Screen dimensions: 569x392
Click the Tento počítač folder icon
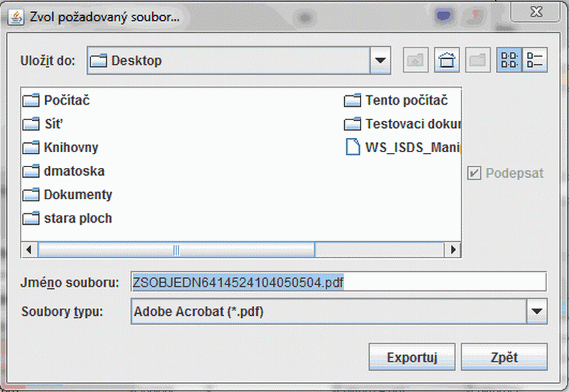(x=352, y=100)
